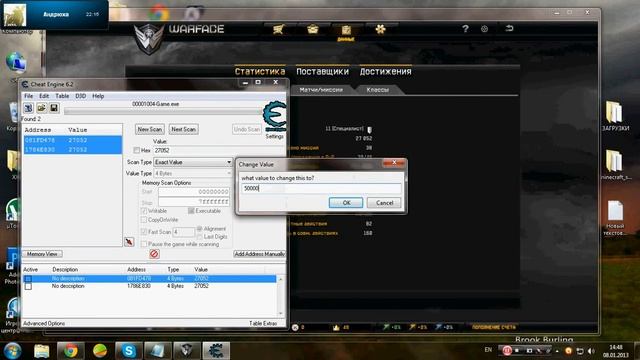This screenshot has width=640, height=360.
Task: Click green round taskbar icon
Action: [x=100, y=351]
